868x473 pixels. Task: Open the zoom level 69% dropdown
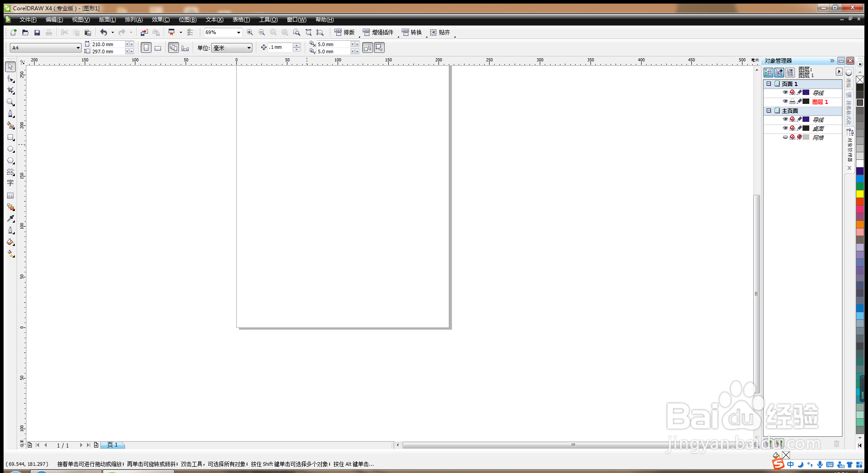pyautogui.click(x=239, y=32)
